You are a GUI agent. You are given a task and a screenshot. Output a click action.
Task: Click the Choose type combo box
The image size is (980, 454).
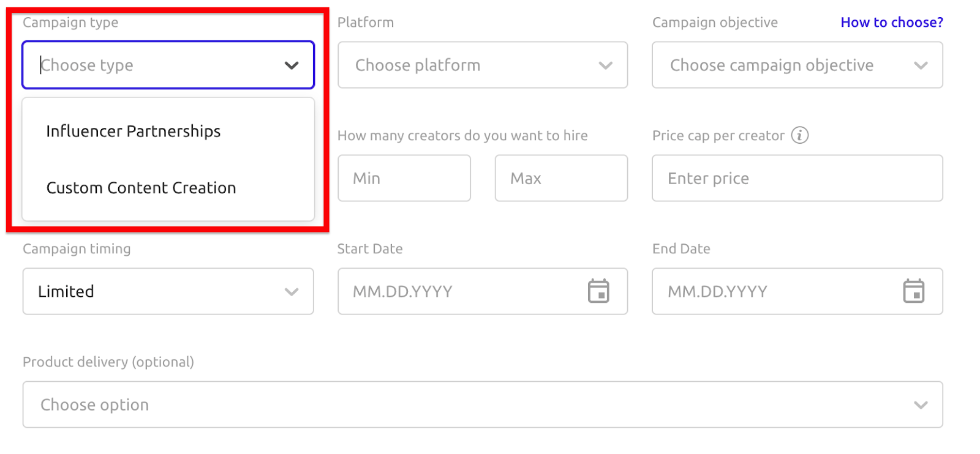168,65
